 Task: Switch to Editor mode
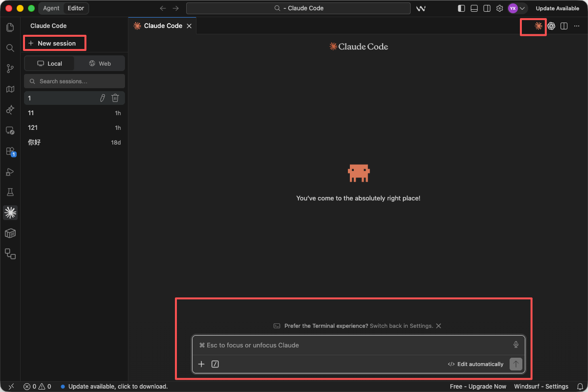coord(76,8)
